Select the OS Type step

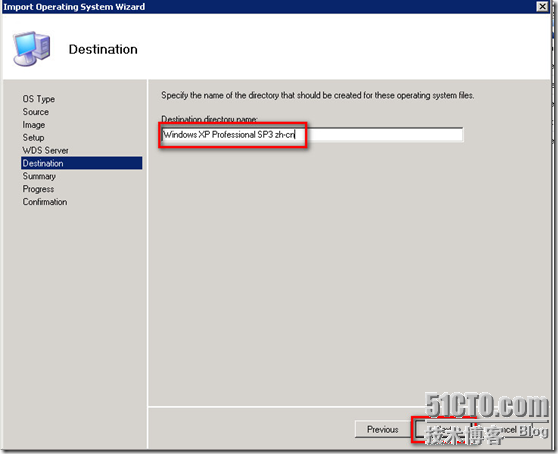[x=38, y=99]
